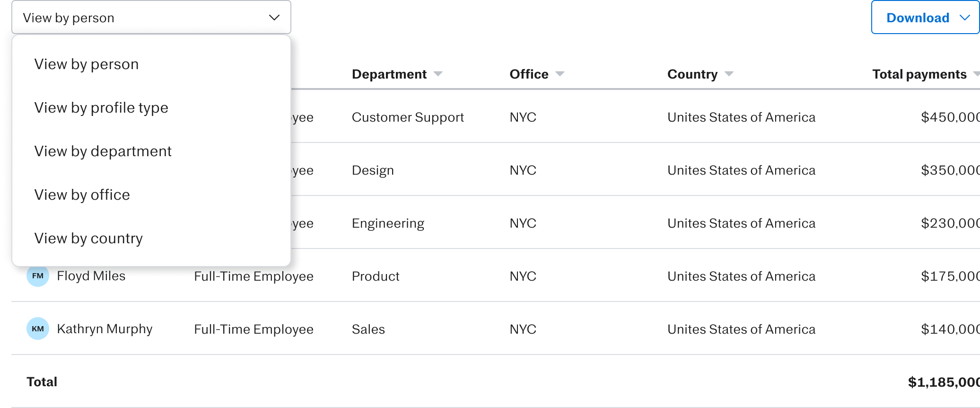This screenshot has height=408, width=980.
Task: Click the chevron in the view selector
Action: (274, 18)
